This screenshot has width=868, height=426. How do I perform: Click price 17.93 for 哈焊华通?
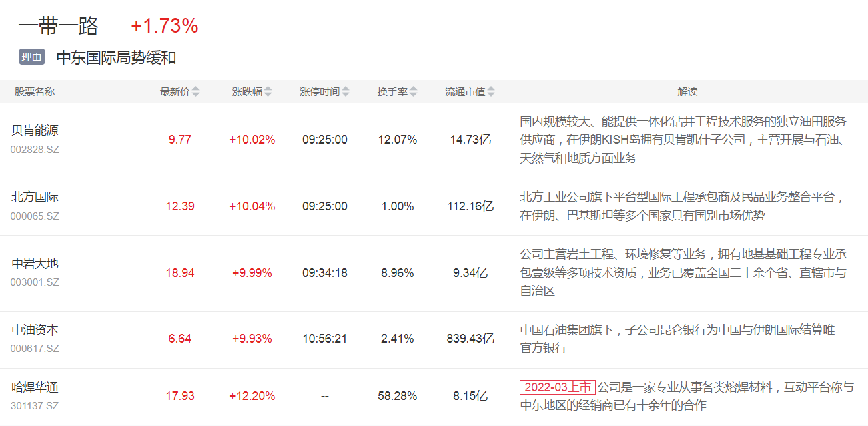[180, 396]
